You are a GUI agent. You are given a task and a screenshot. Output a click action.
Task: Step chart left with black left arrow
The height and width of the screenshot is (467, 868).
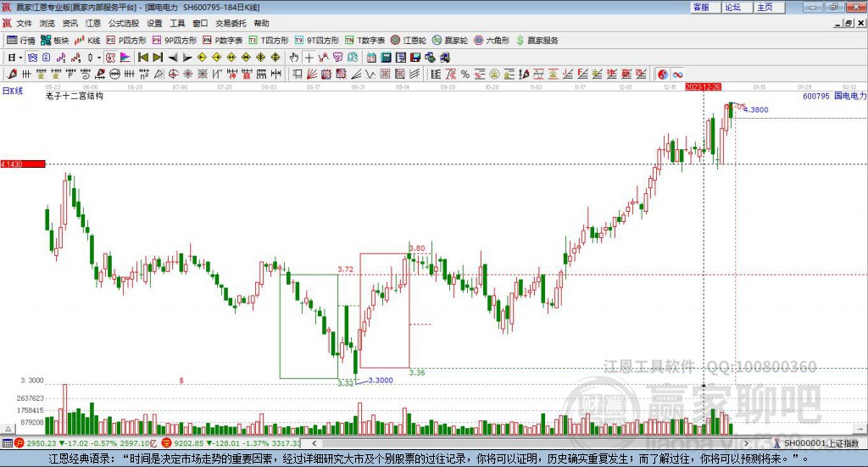pyautogui.click(x=173, y=58)
